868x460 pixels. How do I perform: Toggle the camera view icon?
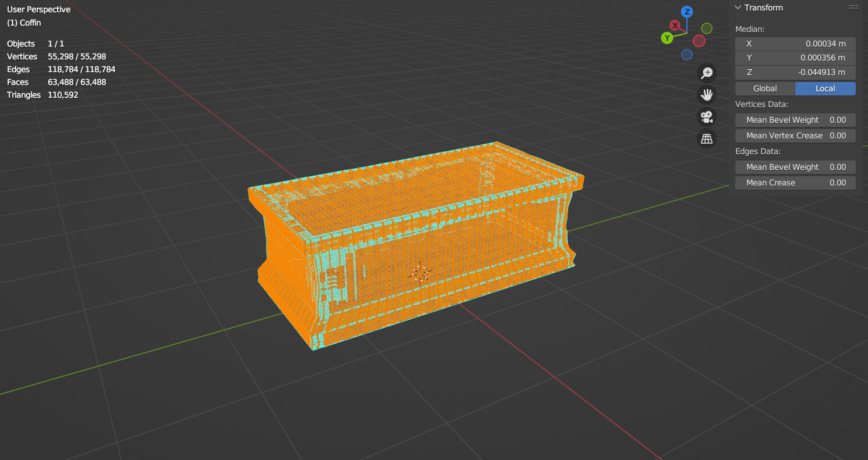(x=707, y=117)
